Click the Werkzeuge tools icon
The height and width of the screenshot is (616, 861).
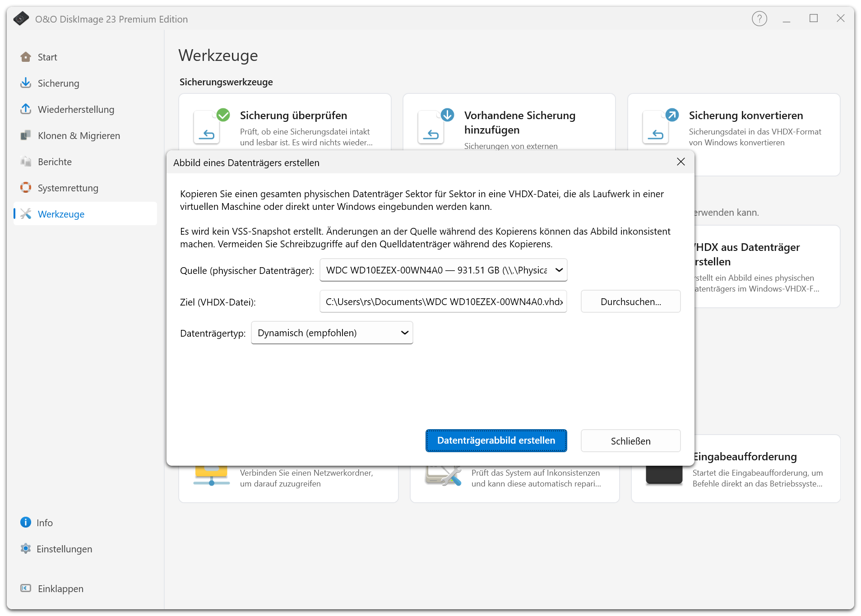tap(26, 214)
